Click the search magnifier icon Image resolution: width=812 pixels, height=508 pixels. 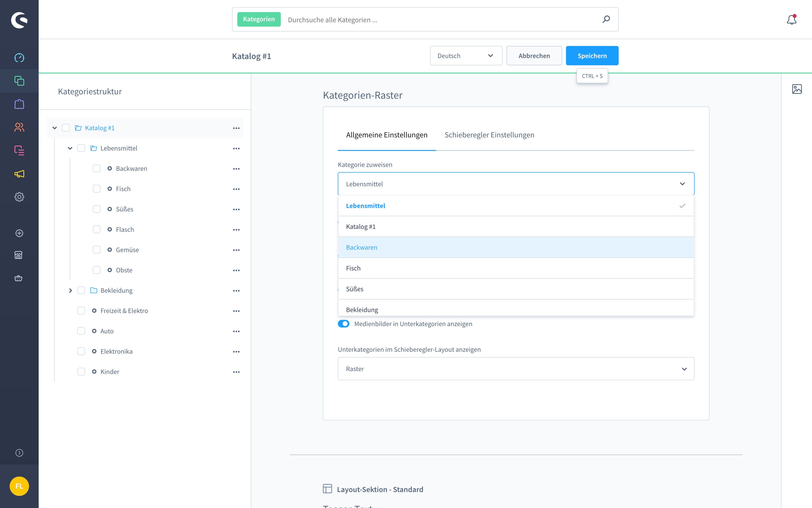[x=606, y=19]
